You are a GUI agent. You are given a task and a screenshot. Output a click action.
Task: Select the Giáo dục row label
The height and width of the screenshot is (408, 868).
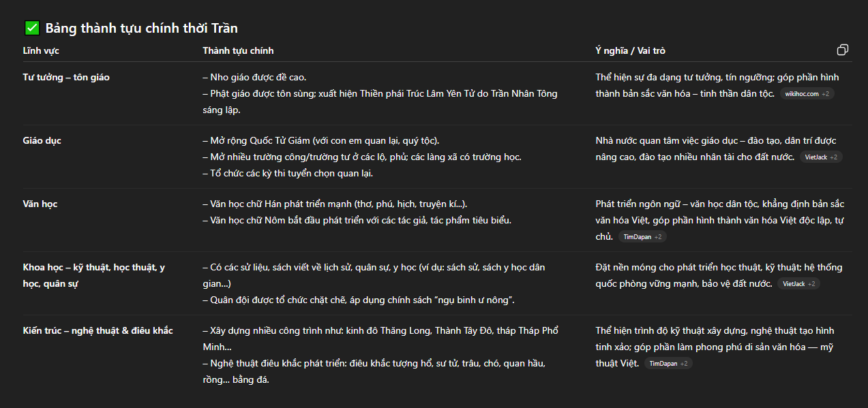tap(42, 141)
